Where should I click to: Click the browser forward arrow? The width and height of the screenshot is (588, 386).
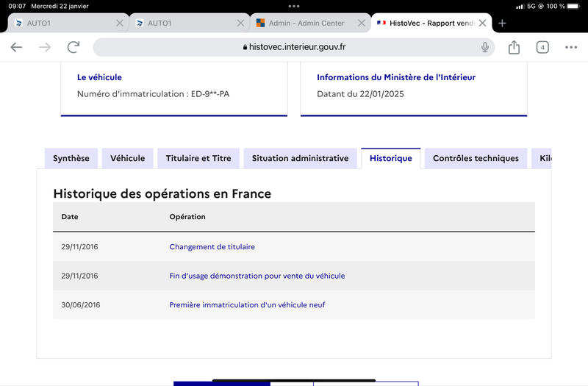(x=45, y=47)
